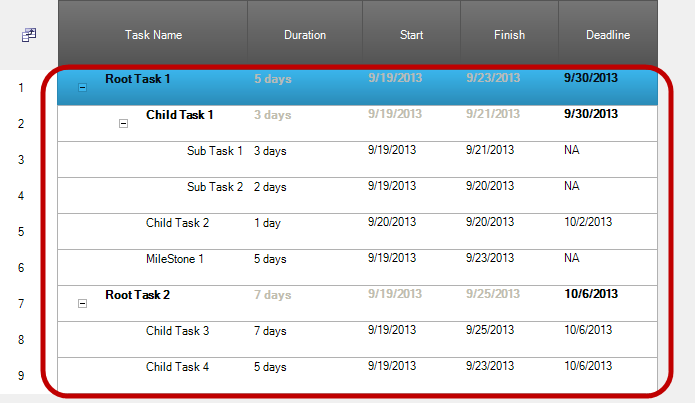This screenshot has height=403, width=695.
Task: Collapse Root Task 2 tree node
Action: click(x=82, y=303)
